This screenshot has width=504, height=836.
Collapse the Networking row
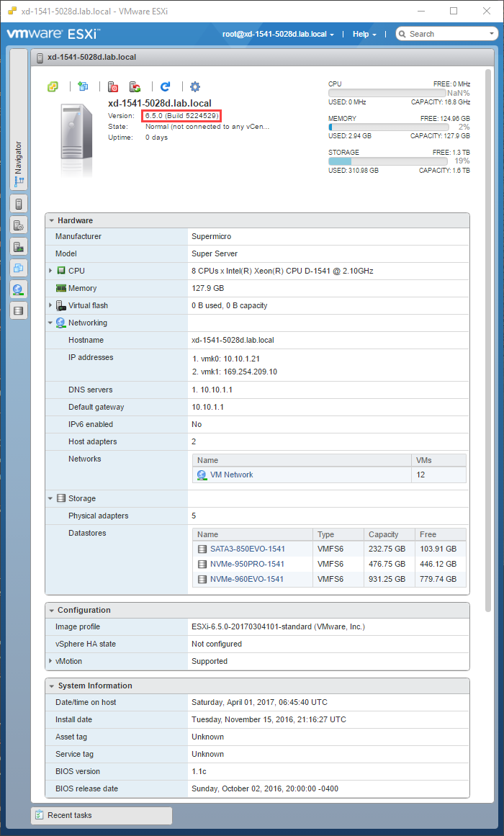[50, 323]
